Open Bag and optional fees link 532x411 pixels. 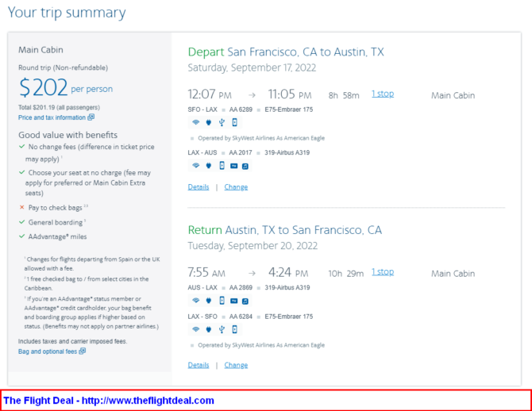pos(48,351)
